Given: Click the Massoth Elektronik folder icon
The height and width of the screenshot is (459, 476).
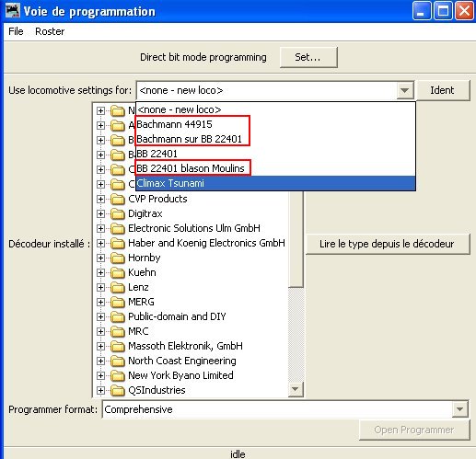Looking at the screenshot, I should 118,347.
